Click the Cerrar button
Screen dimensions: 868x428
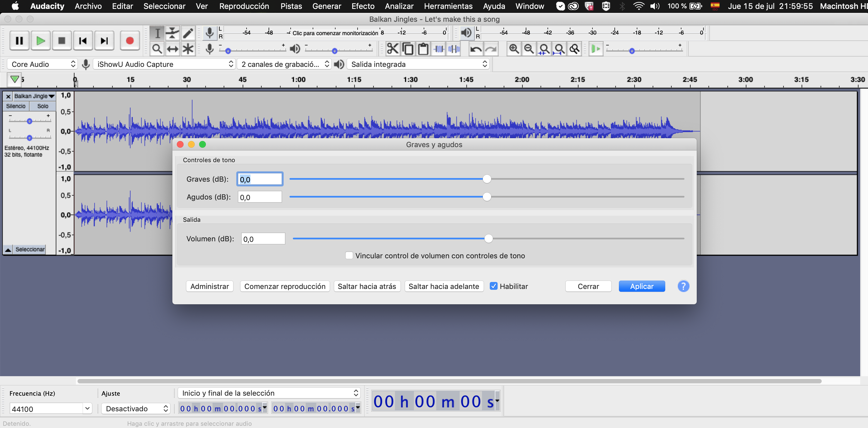[x=588, y=286]
